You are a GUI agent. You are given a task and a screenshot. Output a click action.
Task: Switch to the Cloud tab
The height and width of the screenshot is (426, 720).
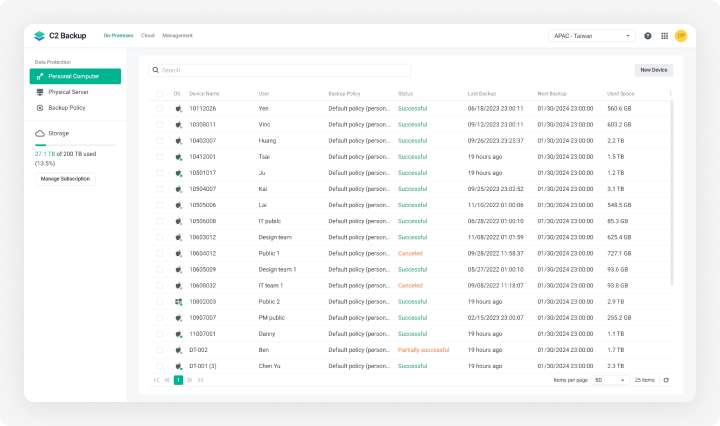point(148,36)
